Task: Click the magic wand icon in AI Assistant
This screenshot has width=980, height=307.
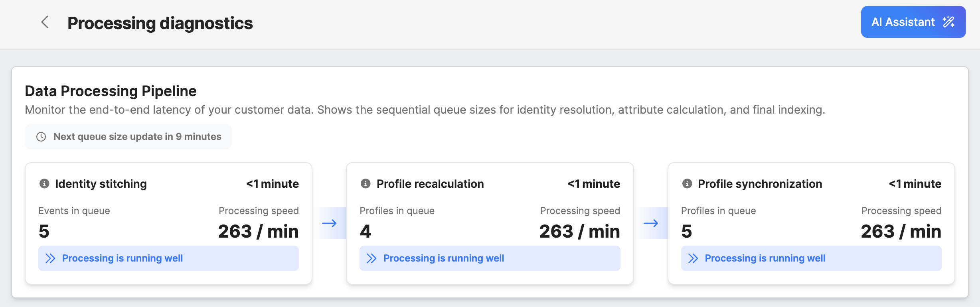Action: tap(948, 22)
